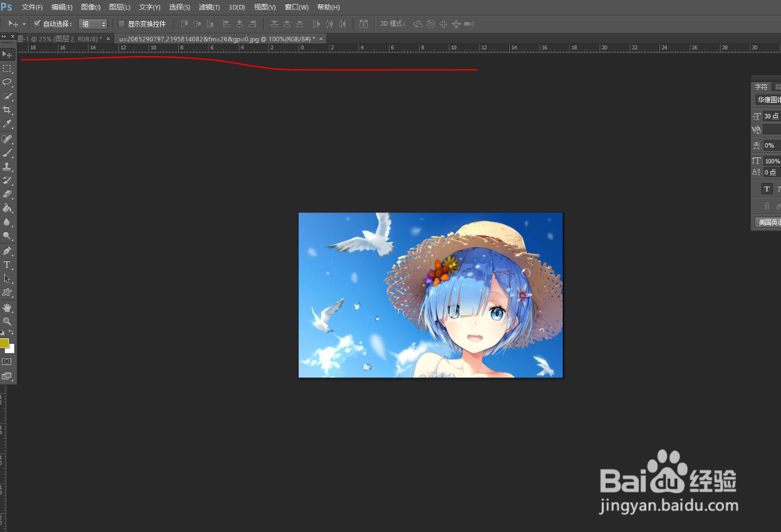This screenshot has width=781, height=532.
Task: Open the Move tool preset picker arrow
Action: tap(24, 24)
